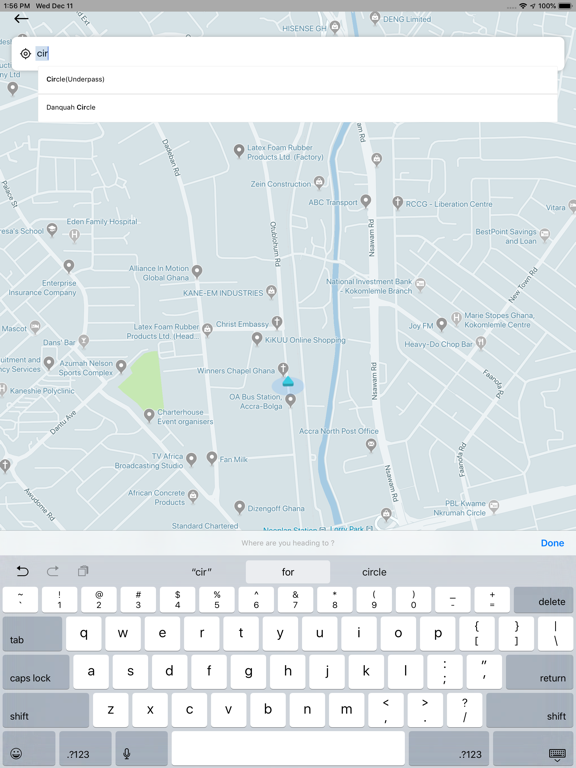Tap the back arrow icon
The width and height of the screenshot is (576, 768).
tap(21, 19)
